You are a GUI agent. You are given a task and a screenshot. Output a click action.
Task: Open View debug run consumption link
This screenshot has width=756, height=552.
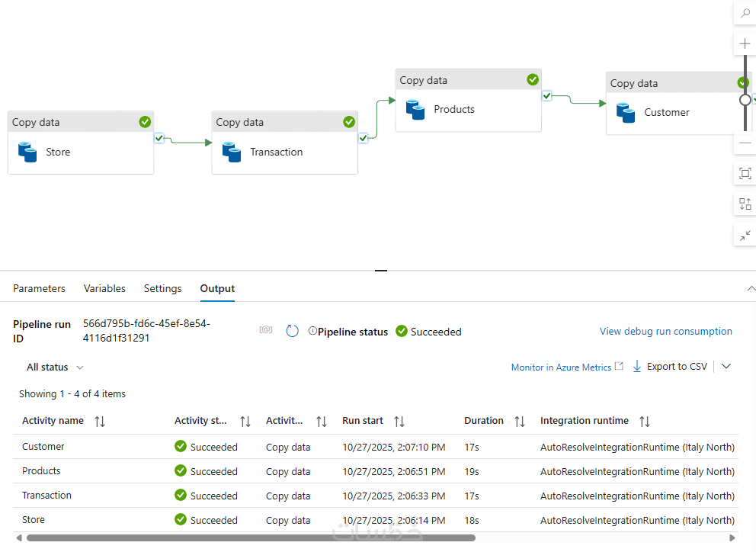click(x=665, y=332)
